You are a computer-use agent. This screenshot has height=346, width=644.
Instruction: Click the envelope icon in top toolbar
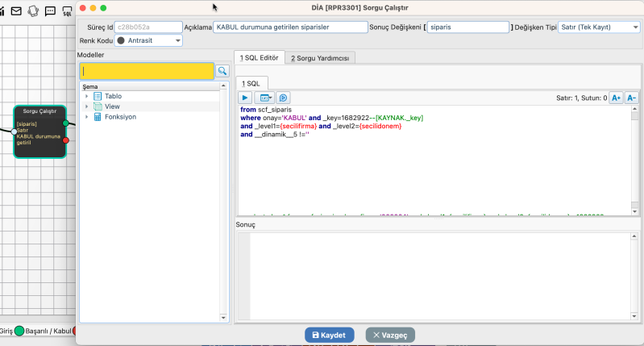tap(15, 11)
